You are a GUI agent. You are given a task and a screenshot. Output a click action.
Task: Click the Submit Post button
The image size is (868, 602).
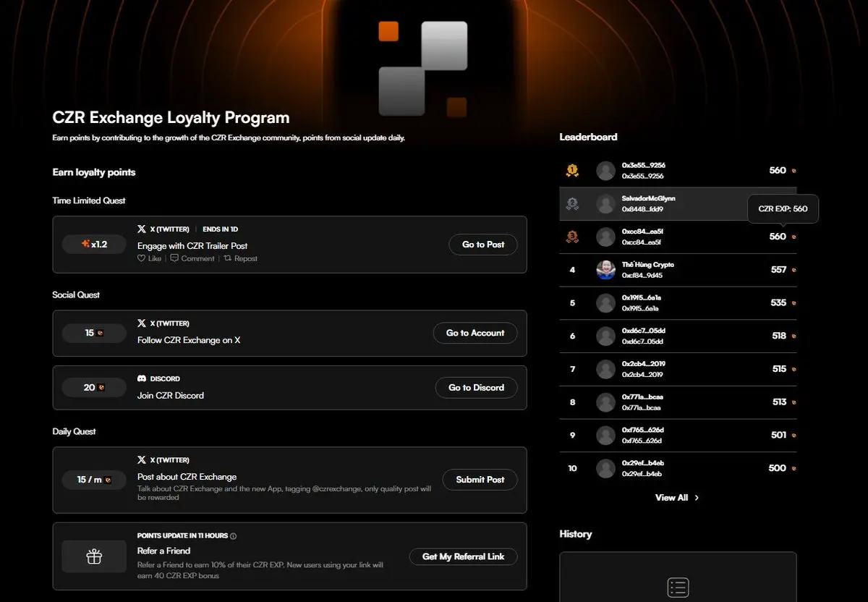480,480
